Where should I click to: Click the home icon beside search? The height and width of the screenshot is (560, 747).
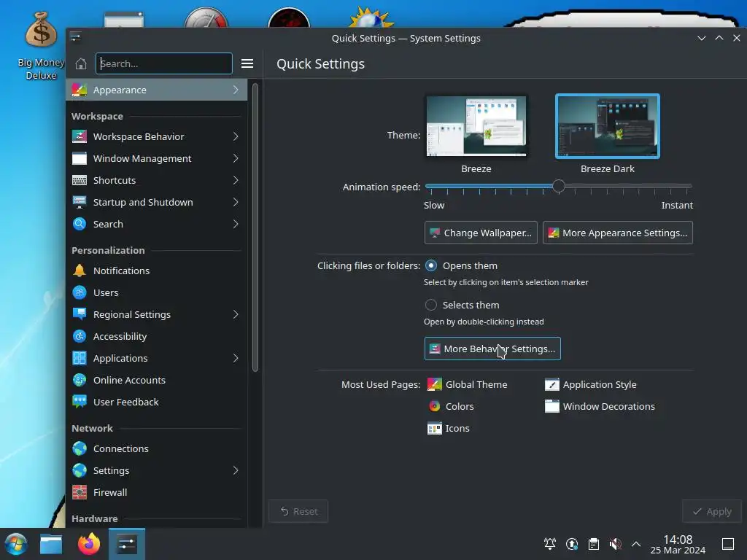[x=81, y=64]
